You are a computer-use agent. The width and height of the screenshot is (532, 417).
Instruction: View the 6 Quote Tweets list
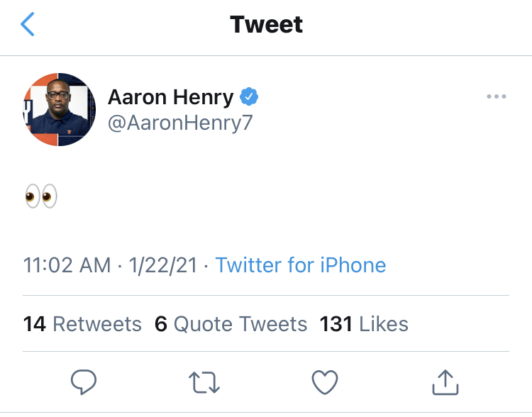coord(231,324)
